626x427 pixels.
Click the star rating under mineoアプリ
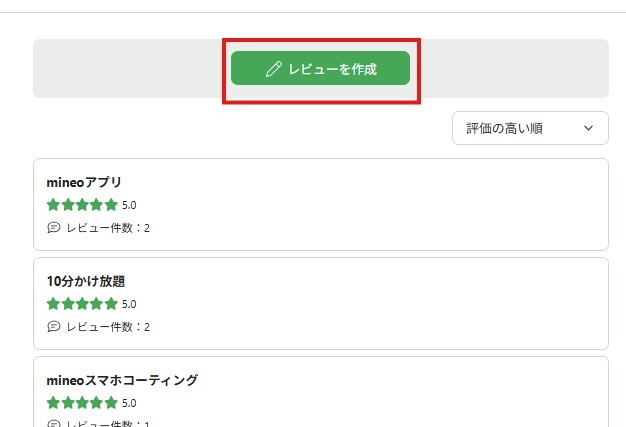(82, 205)
